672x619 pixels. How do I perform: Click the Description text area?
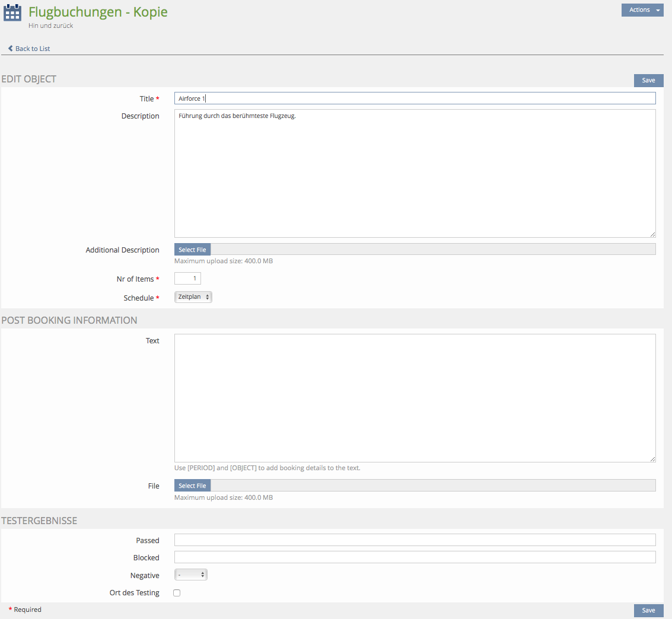(415, 173)
